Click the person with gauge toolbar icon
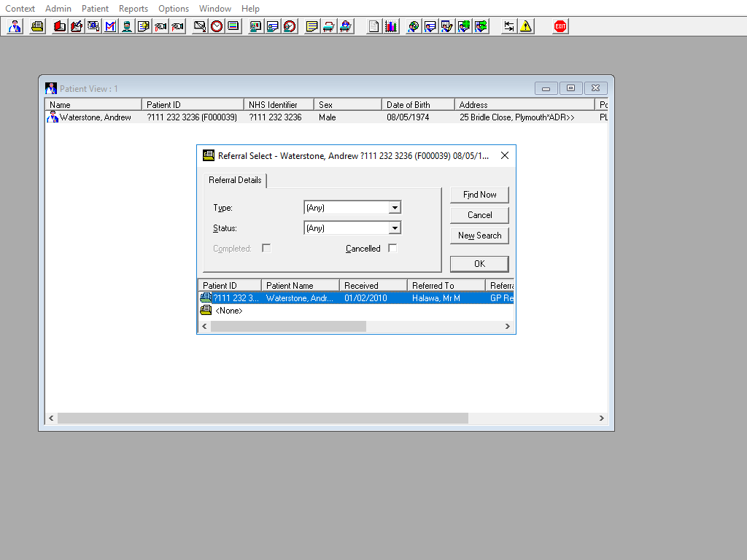747x560 pixels. point(289,26)
